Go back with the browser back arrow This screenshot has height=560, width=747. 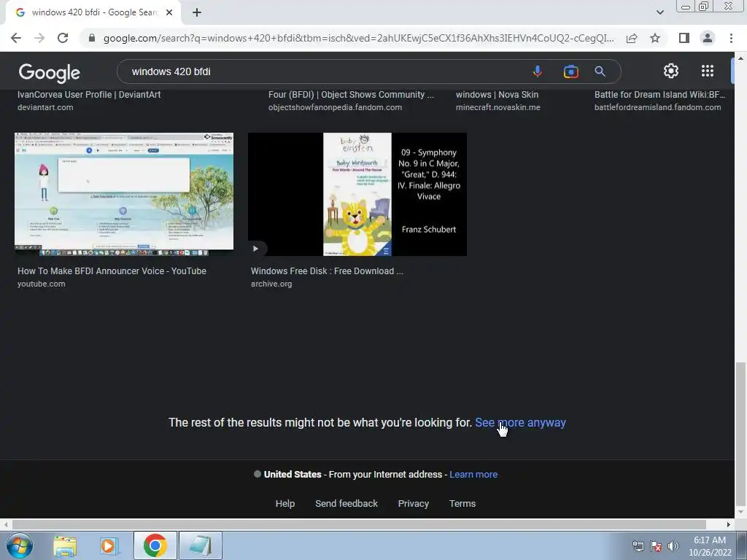16,38
